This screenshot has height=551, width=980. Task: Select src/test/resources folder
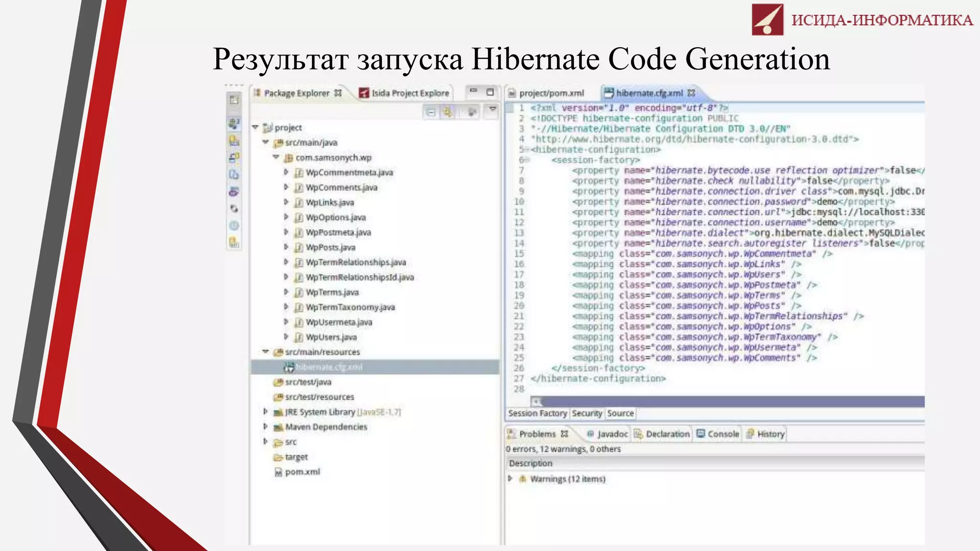click(320, 397)
